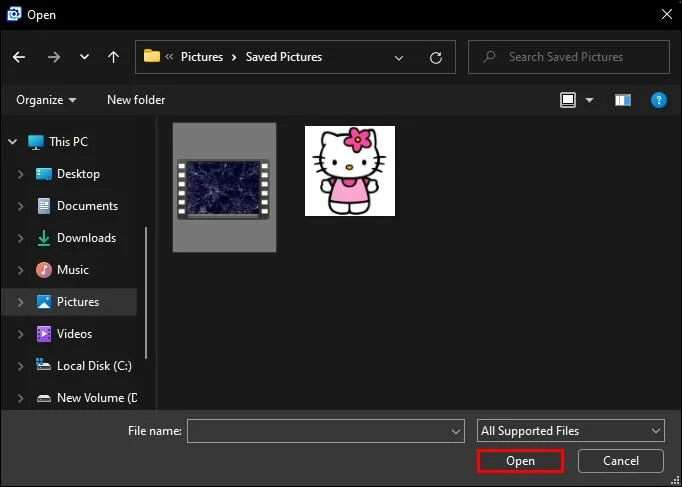Expand the Videos tree node

pyautogui.click(x=20, y=334)
